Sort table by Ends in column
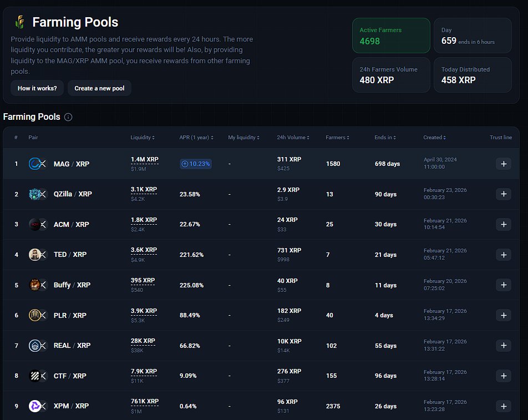The width and height of the screenshot is (528, 420). [x=385, y=138]
